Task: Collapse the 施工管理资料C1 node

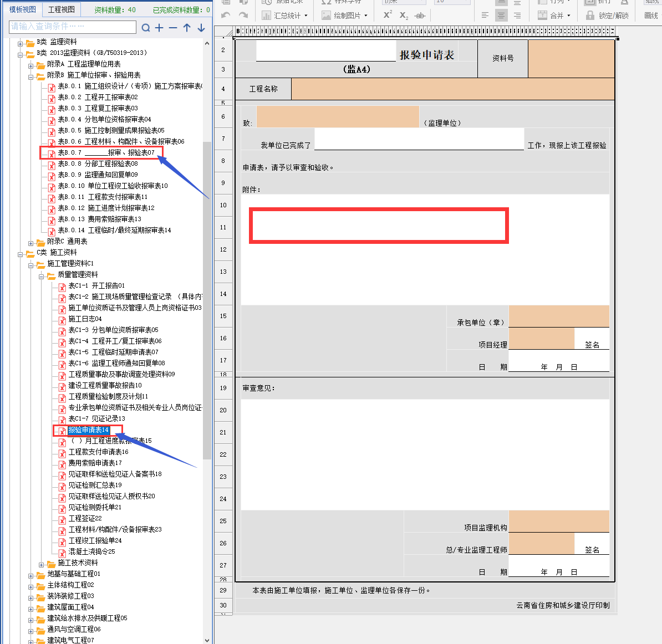Action: tap(30, 265)
